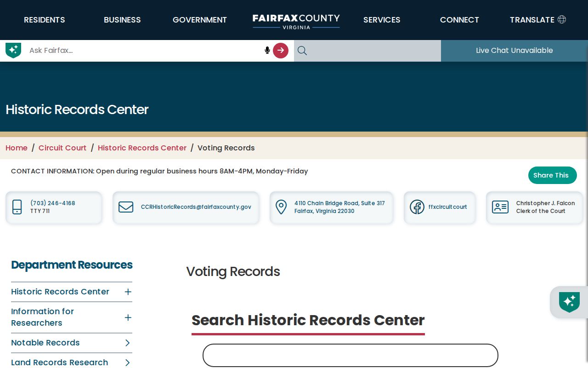Click the map pin location icon
This screenshot has height=368, width=588.
pos(281,207)
